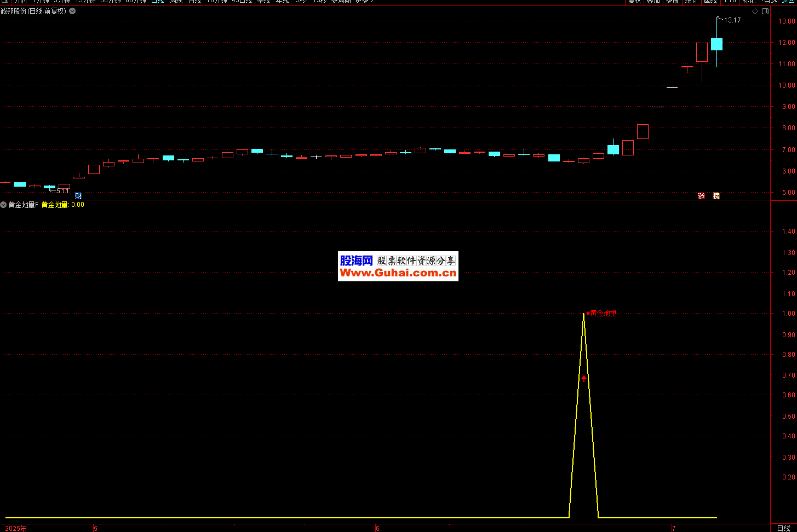The height and width of the screenshot is (532, 797).
Task: Select the hollow white candle near 8.00
Action: 643,131
